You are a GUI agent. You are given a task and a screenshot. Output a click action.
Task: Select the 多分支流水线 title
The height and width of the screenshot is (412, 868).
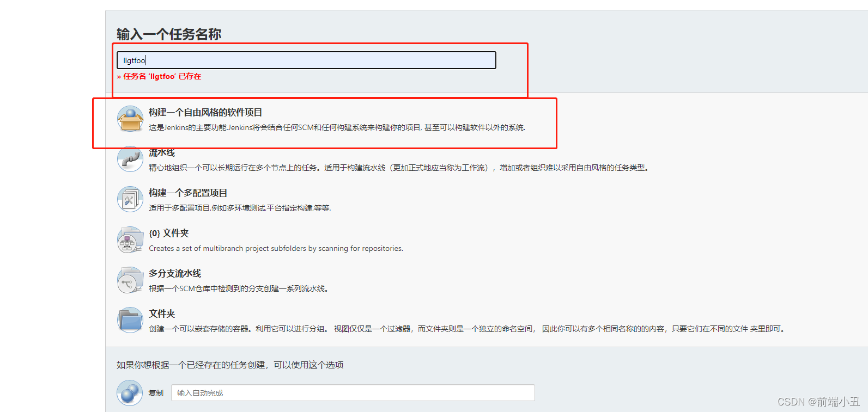(x=175, y=273)
